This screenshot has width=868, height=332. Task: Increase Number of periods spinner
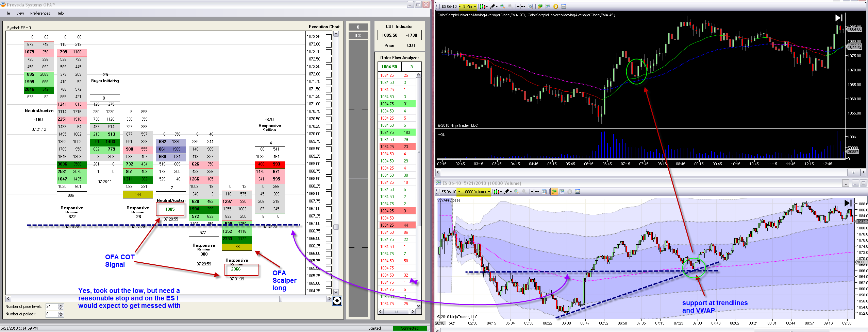(x=61, y=313)
